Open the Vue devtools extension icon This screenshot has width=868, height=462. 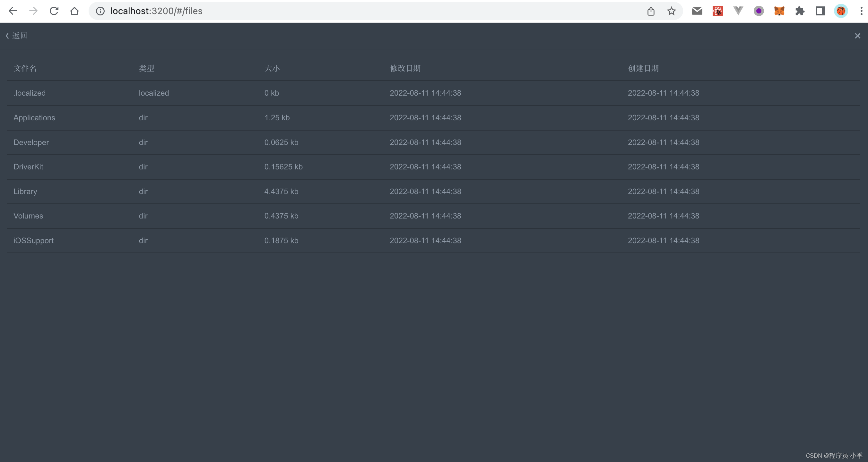click(x=738, y=11)
